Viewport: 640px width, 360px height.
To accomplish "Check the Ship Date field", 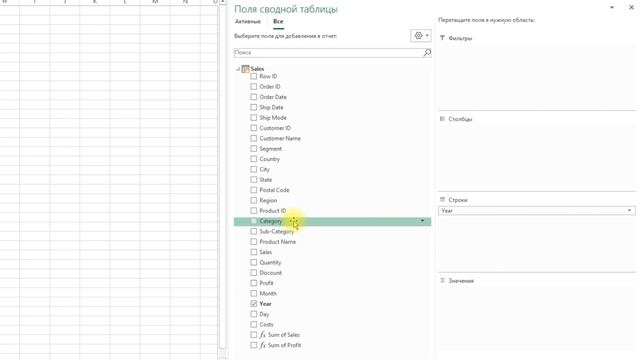I will tap(253, 107).
